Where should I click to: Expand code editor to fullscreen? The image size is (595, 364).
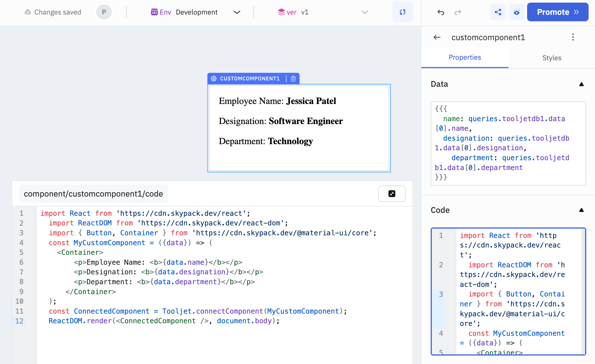392,194
